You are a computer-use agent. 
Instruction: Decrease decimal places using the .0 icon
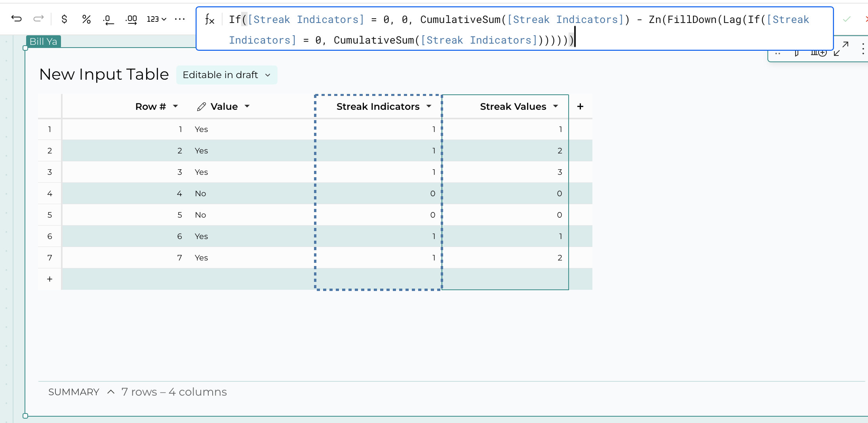pyautogui.click(x=108, y=19)
